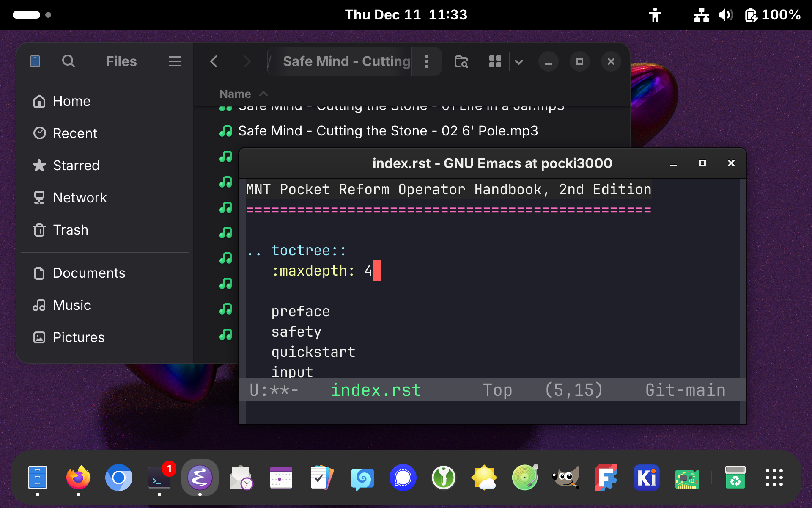Open the path bar three-dot menu
The height and width of the screenshot is (508, 812).
click(x=427, y=61)
